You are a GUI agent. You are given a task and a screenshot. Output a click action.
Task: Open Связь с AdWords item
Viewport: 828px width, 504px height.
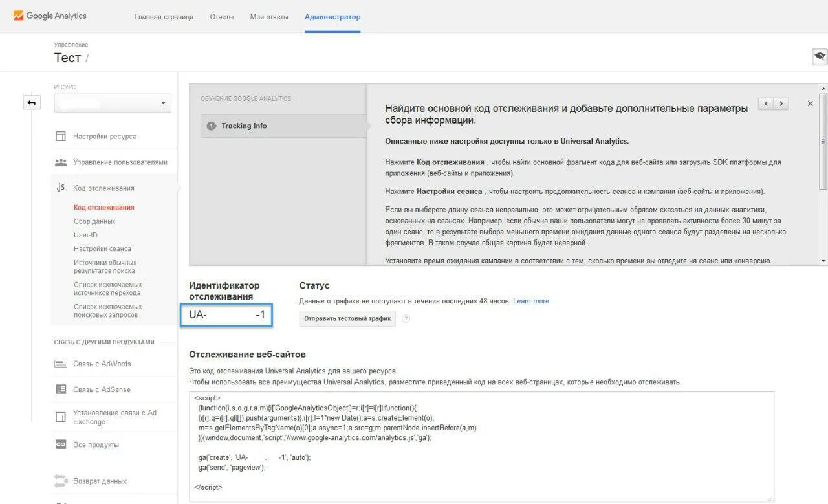coord(102,364)
